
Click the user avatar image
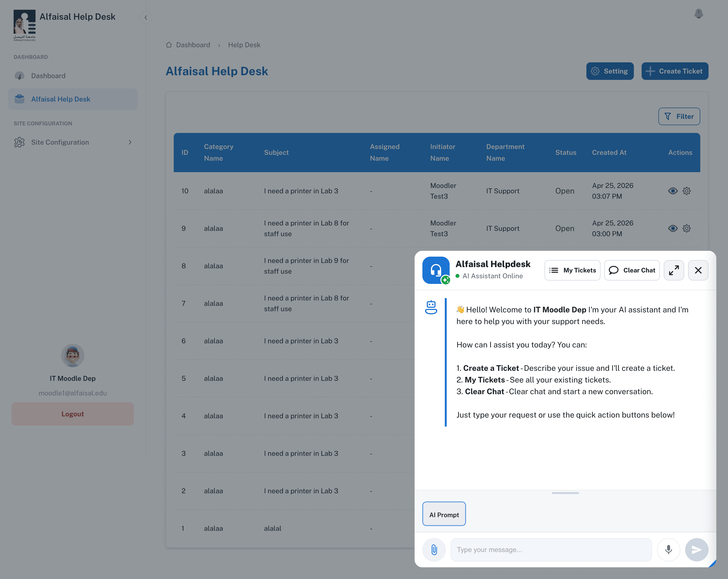click(73, 355)
